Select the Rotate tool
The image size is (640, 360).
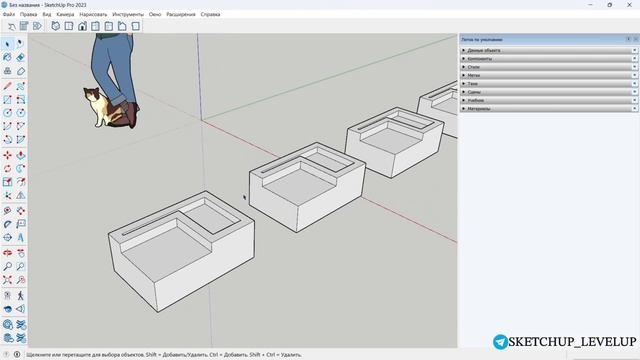(7, 169)
